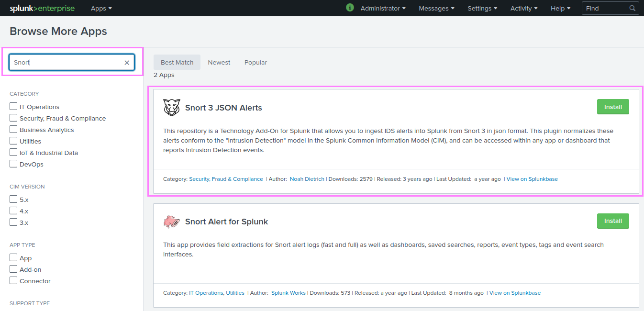Click the SUPPORT TYPE filter heading
The width and height of the screenshot is (644, 311).
coord(30,303)
